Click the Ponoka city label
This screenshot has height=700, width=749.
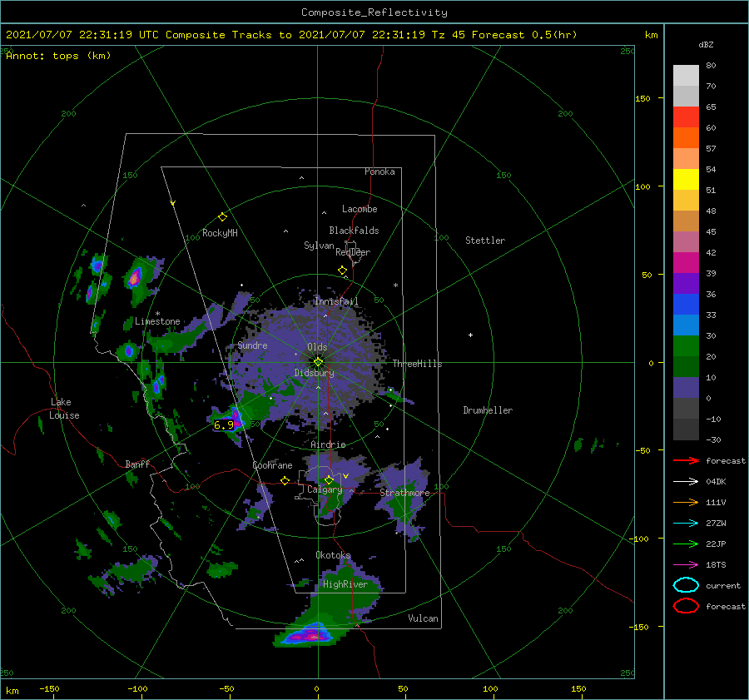tap(379, 171)
